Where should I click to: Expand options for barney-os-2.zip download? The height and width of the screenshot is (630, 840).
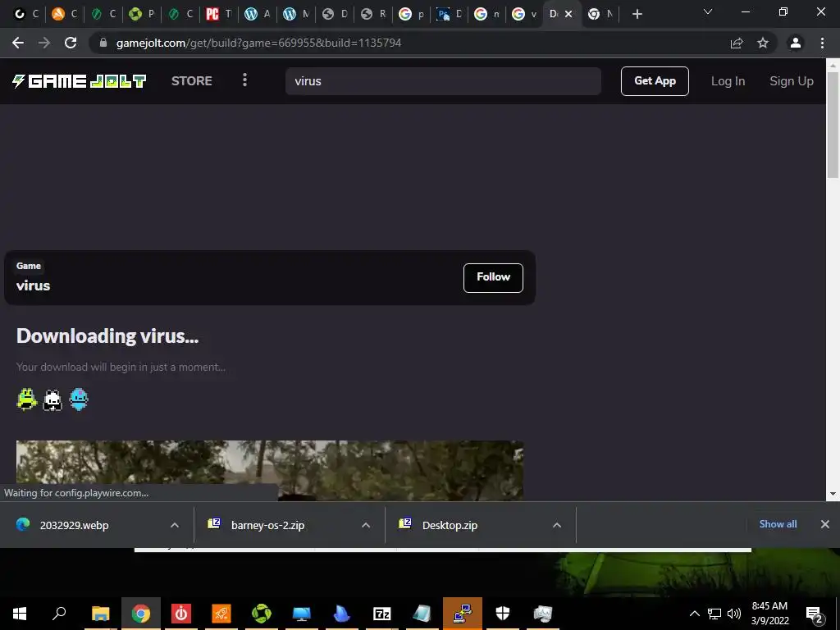(x=366, y=525)
